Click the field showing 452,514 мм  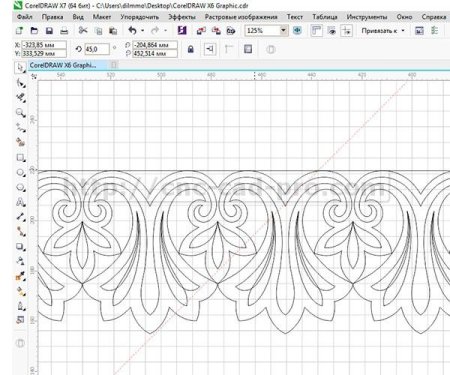point(155,53)
